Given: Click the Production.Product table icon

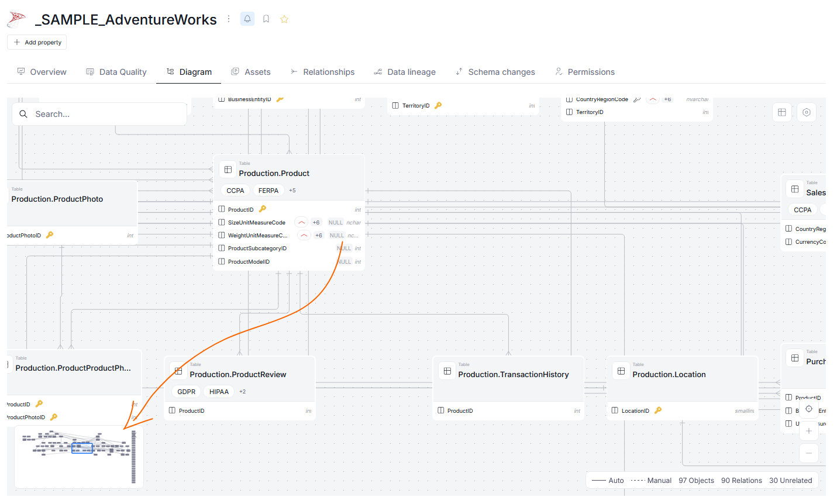Looking at the screenshot, I should coord(228,170).
